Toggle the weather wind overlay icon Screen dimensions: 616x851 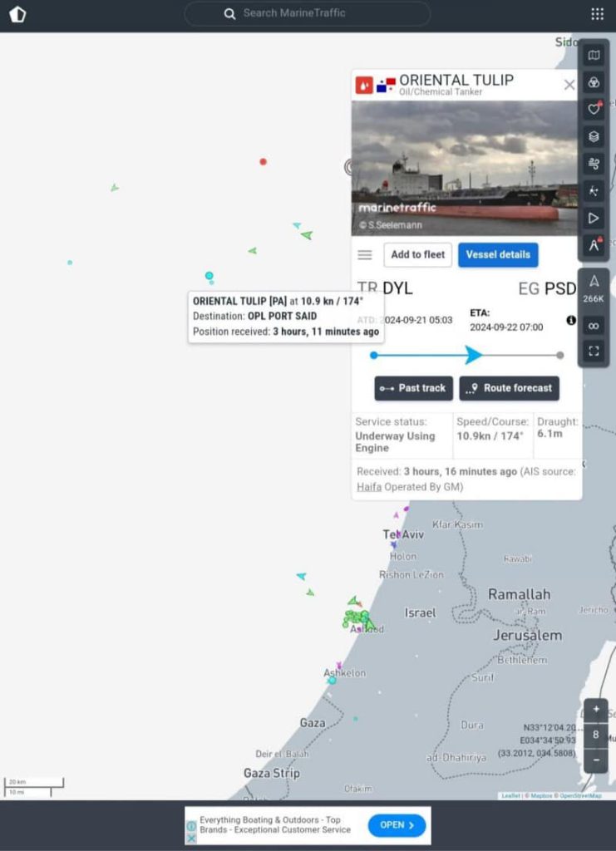[x=594, y=164]
